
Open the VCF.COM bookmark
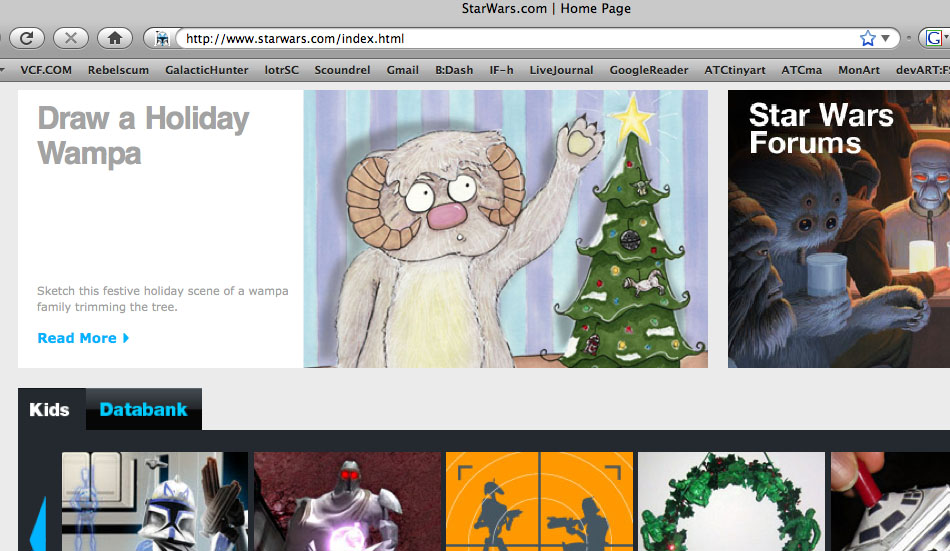46,70
